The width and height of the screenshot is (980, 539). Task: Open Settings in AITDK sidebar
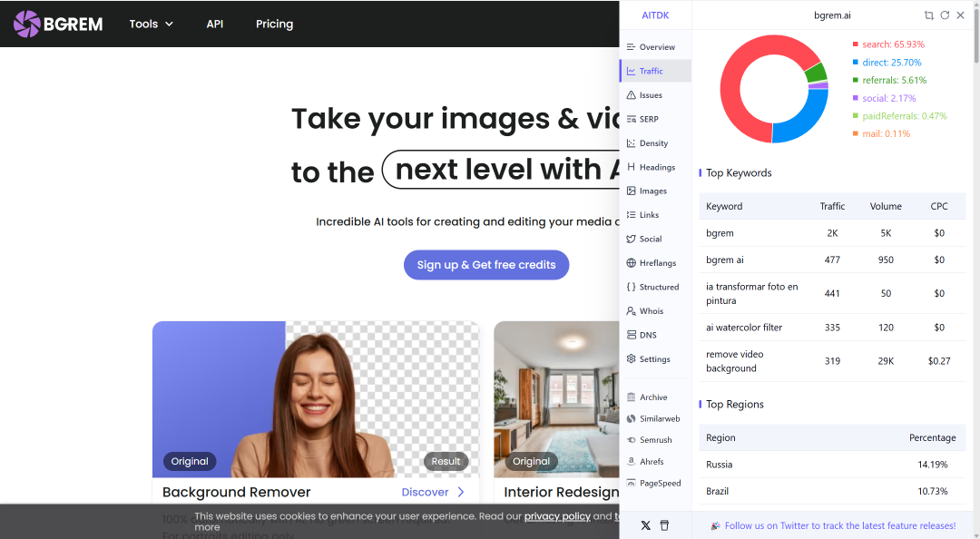[x=655, y=359]
